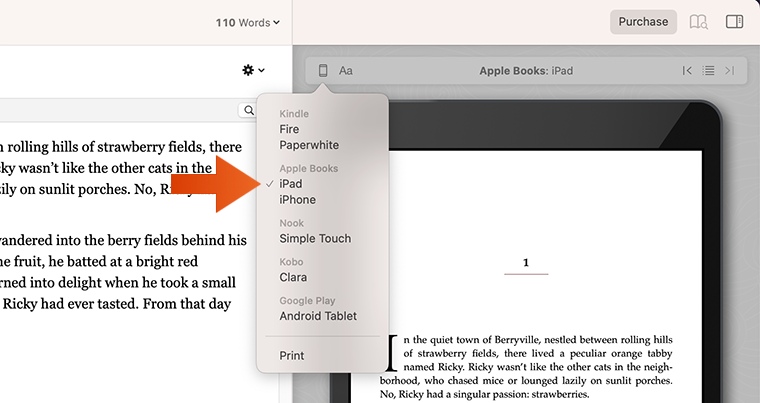Select Print in the device menu

(292, 355)
